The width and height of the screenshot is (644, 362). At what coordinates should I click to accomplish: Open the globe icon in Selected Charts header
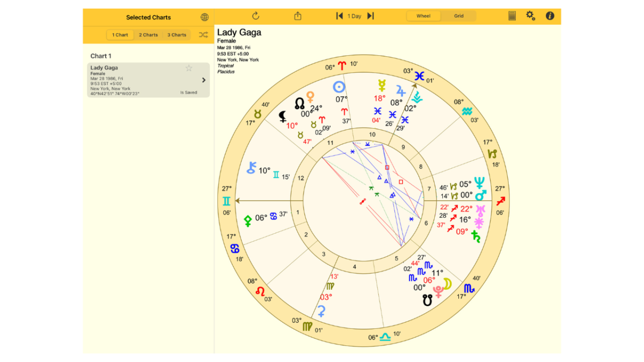tap(204, 17)
